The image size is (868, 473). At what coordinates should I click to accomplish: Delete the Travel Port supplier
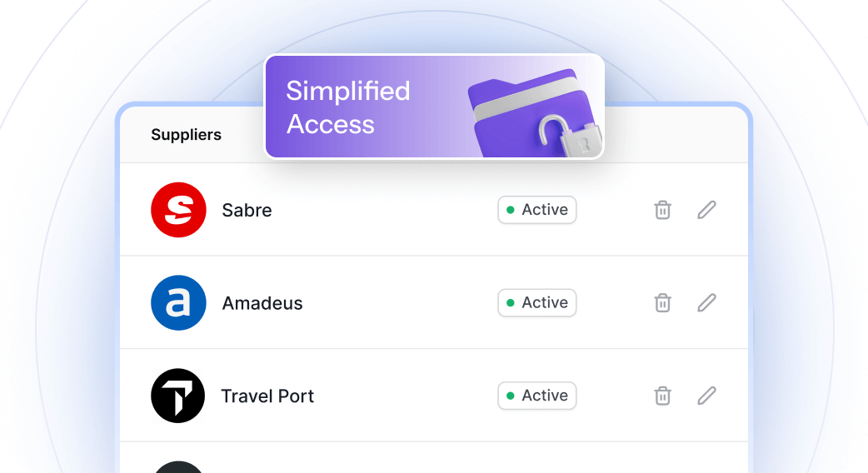[662, 396]
